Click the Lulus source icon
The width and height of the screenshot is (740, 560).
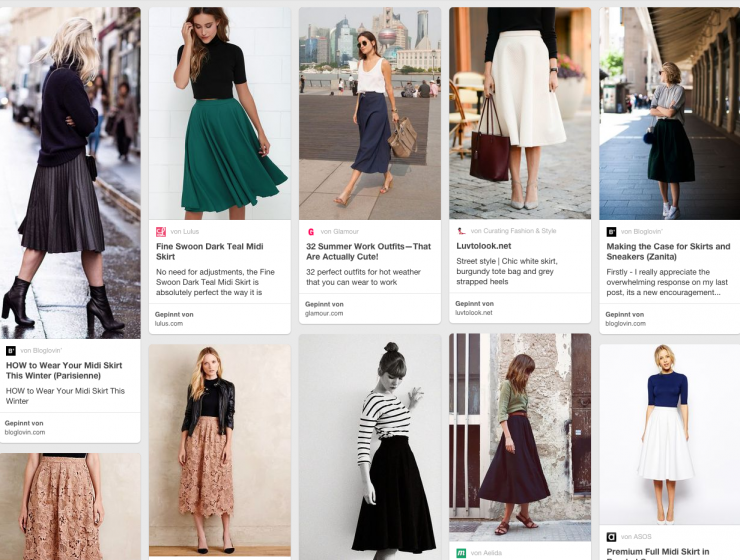(x=161, y=231)
